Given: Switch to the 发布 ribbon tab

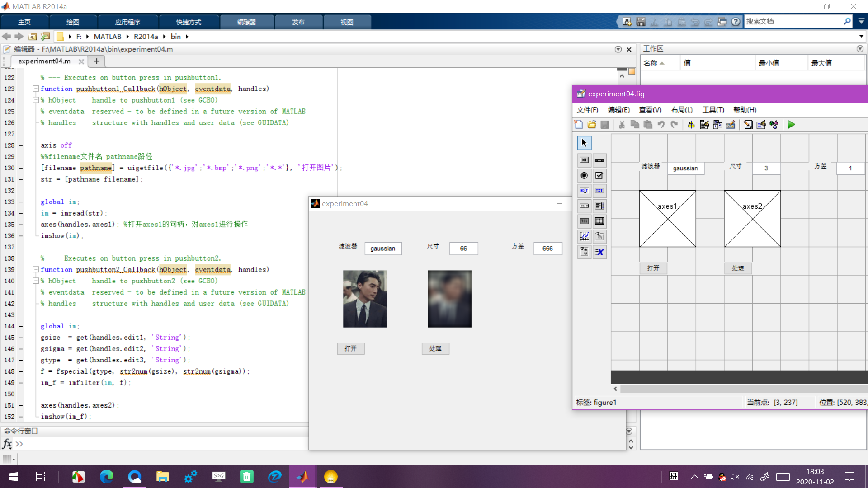Looking at the screenshot, I should pyautogui.click(x=298, y=22).
